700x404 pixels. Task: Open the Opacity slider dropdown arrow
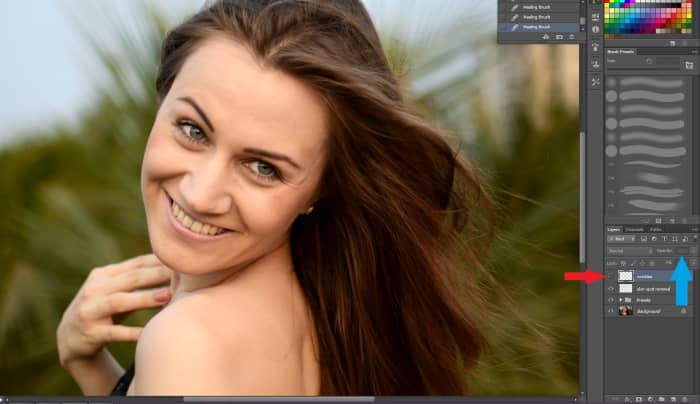(693, 251)
